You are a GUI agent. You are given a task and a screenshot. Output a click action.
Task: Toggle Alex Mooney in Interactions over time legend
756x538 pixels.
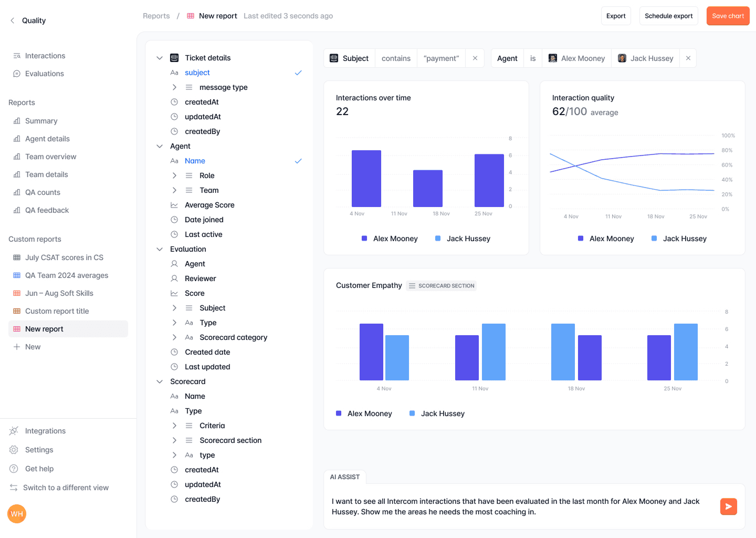[x=390, y=239]
